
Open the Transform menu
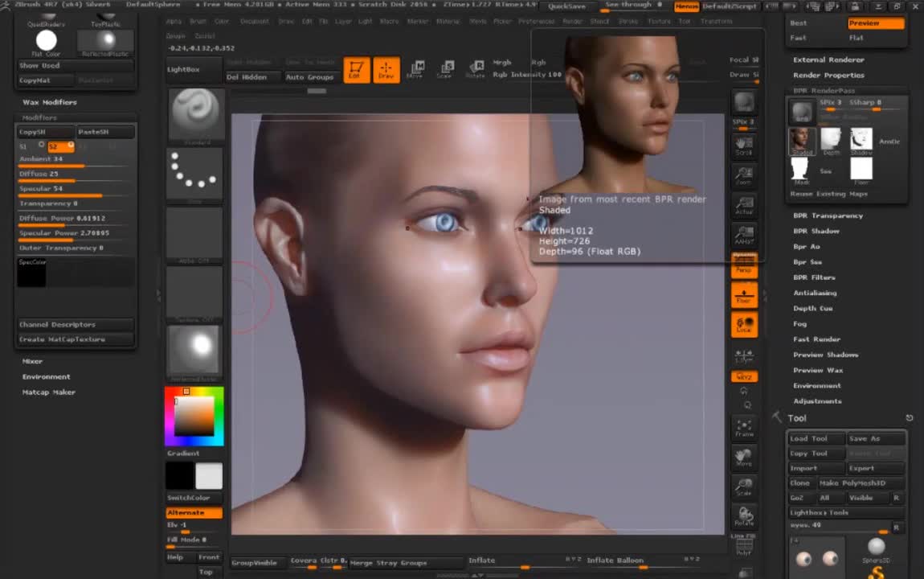tap(716, 21)
